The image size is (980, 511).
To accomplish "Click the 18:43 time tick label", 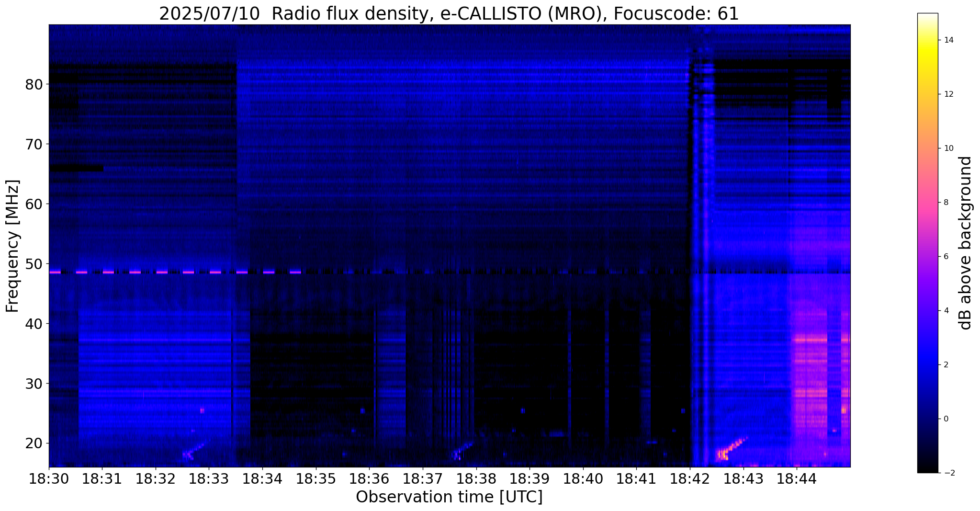I will click(x=743, y=478).
